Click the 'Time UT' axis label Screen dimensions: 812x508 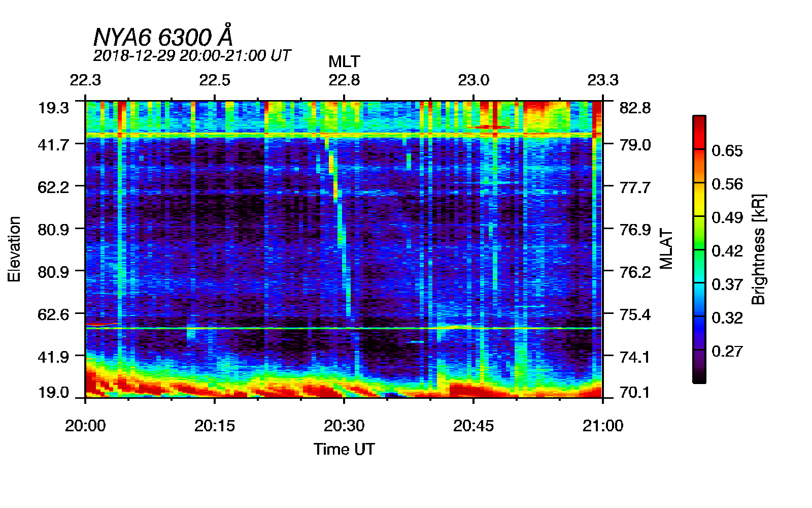point(344,449)
